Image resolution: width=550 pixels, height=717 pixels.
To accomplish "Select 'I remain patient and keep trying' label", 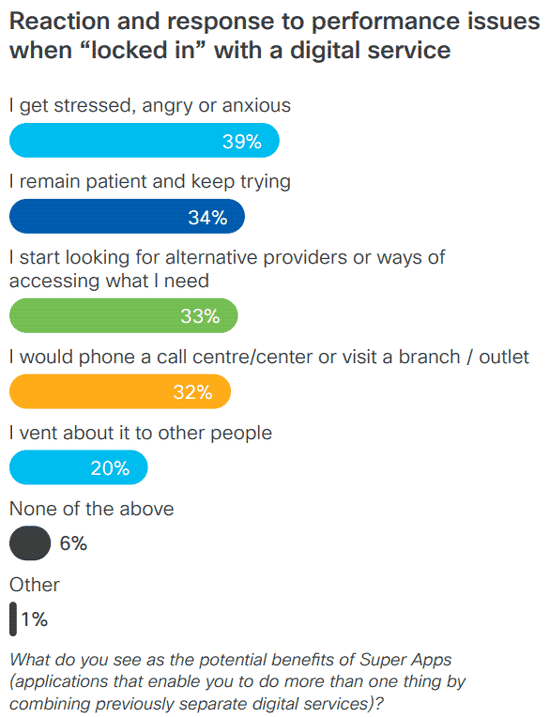I will pos(150,182).
